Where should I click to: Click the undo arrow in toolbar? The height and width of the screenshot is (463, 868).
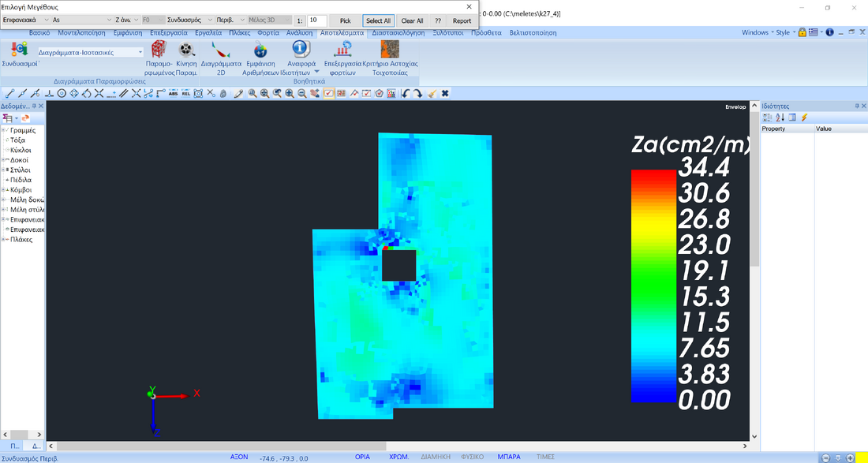point(406,93)
